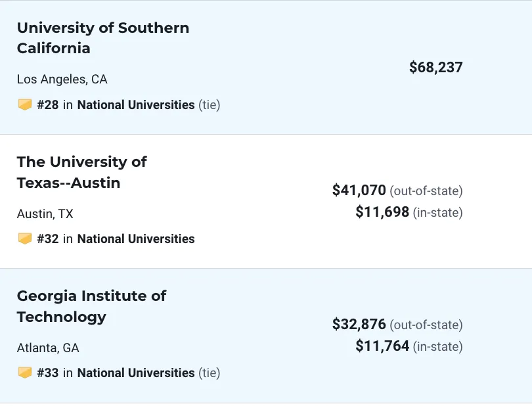Select the #33 in National Universities ranking
Viewport: 532px width, 406px height.
coord(116,372)
